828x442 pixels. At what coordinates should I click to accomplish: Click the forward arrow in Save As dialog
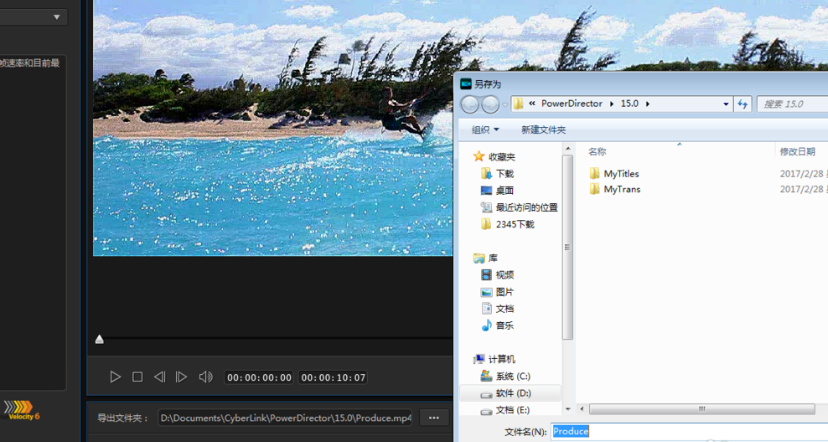(491, 104)
